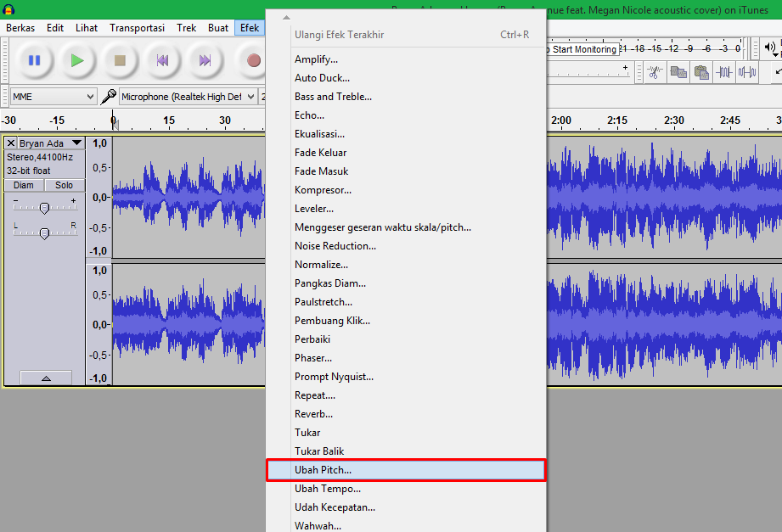Stop playback with the Stop button
Screen dimensions: 782x532
(x=120, y=60)
